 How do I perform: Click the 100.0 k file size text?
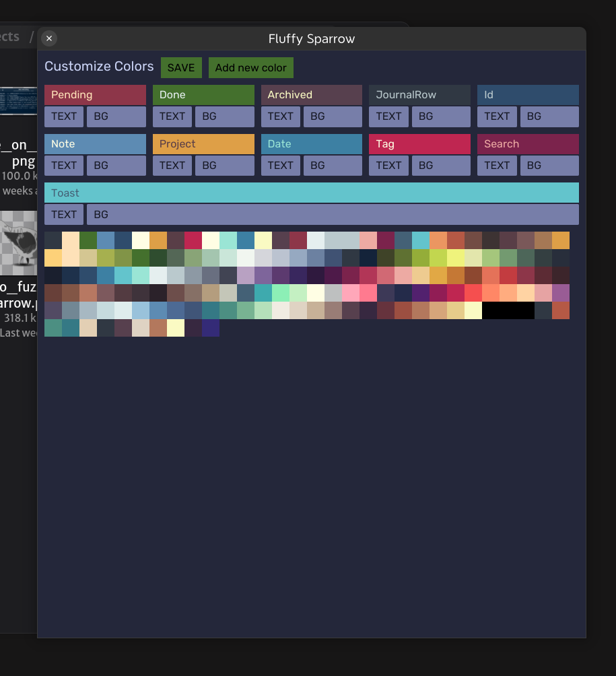(x=20, y=176)
